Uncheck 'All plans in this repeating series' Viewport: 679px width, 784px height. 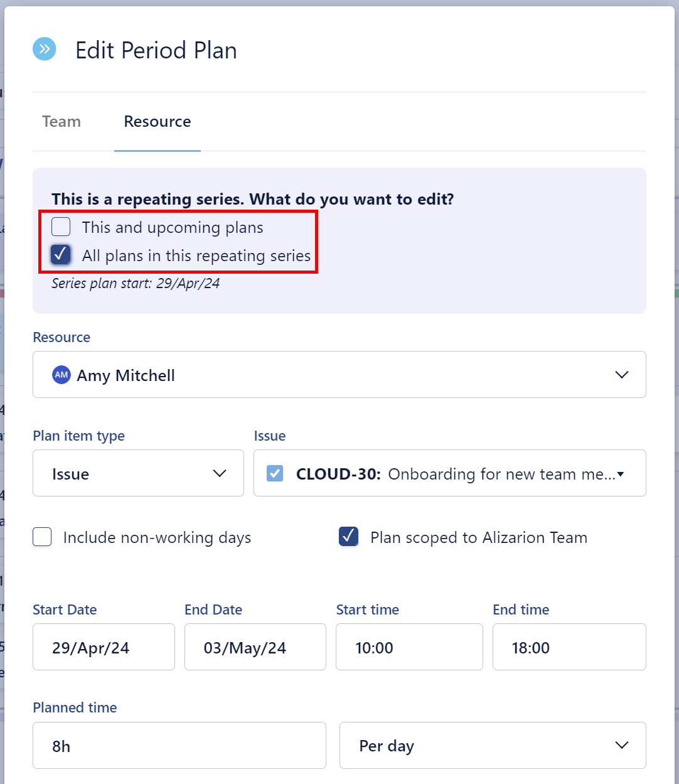pyautogui.click(x=61, y=255)
